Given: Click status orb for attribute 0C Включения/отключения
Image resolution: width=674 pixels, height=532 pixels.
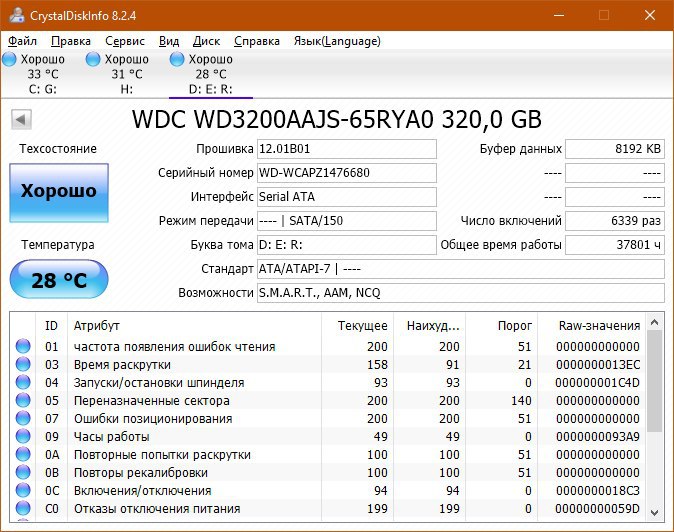Looking at the screenshot, I should [23, 491].
